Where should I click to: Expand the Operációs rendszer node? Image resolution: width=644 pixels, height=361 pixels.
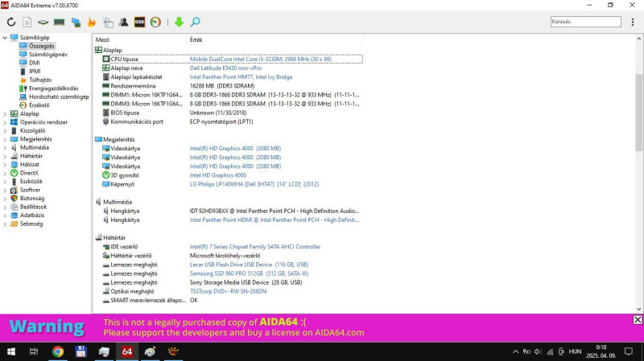coord(5,122)
